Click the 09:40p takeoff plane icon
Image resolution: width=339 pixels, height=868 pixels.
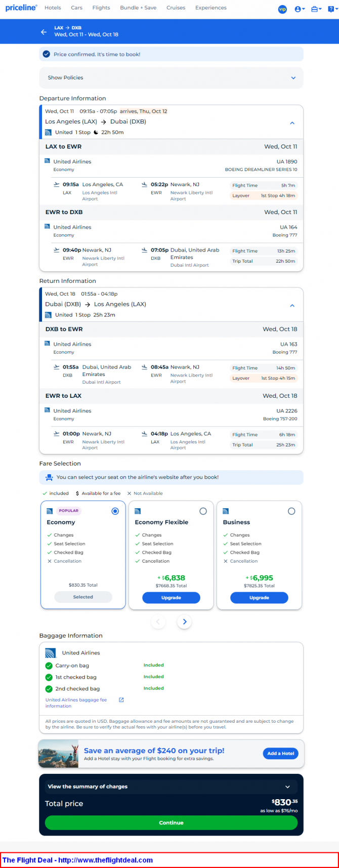click(57, 250)
